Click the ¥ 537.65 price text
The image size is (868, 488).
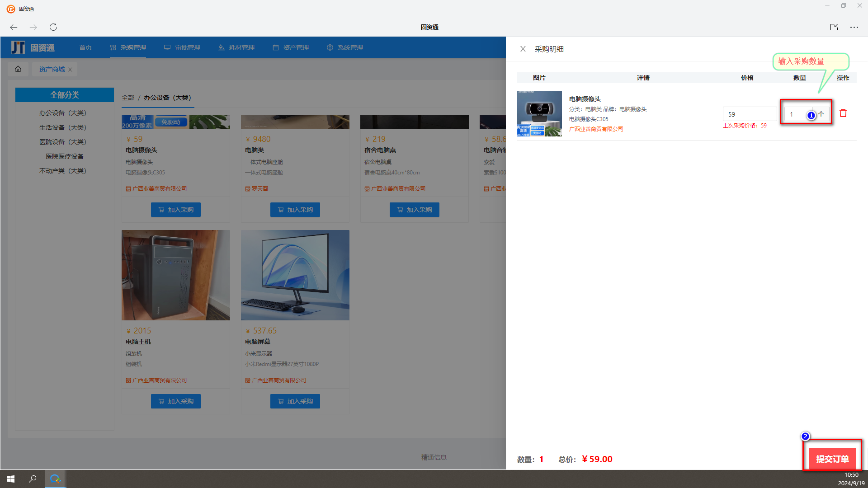click(261, 331)
